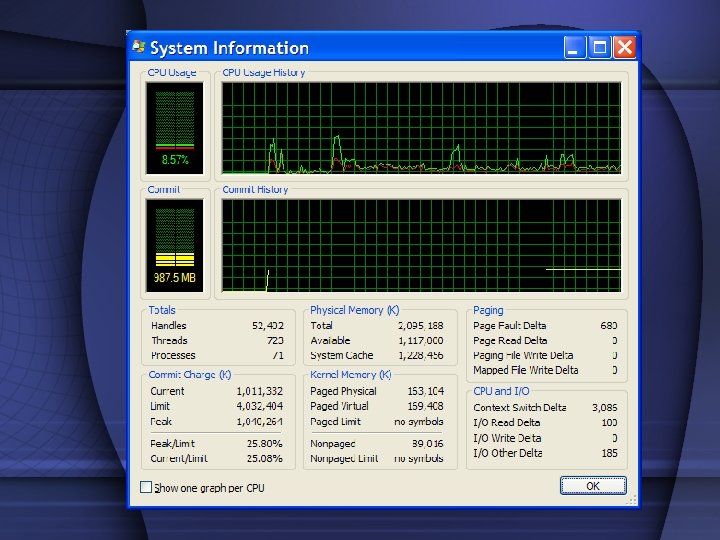Click the CPU Usage 8.57% meter
The width and height of the screenshot is (720, 540).
click(175, 128)
